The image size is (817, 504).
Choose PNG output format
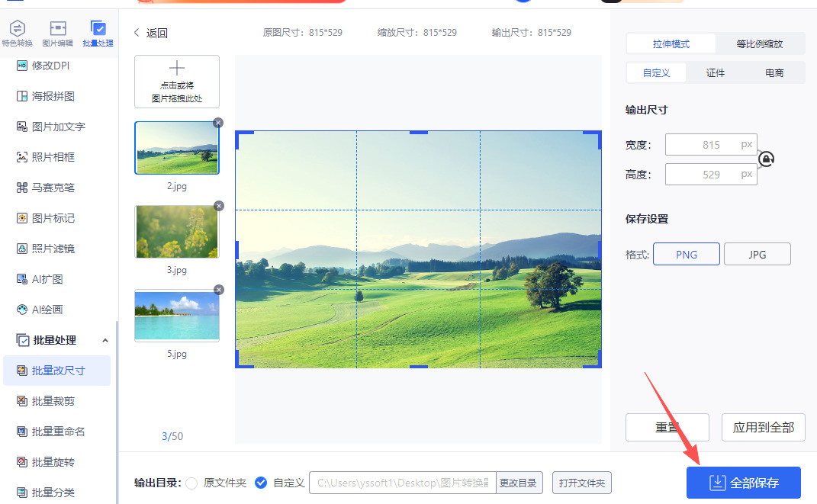coord(687,254)
